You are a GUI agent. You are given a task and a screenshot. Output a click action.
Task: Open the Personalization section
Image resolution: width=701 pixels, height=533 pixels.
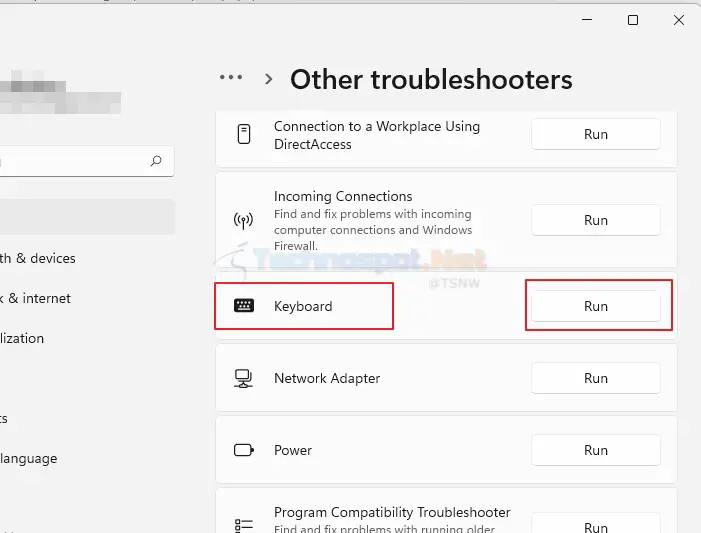click(x=22, y=338)
